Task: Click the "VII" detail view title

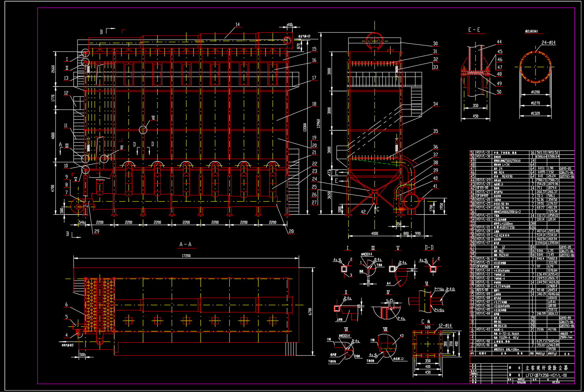Action: tap(346, 329)
